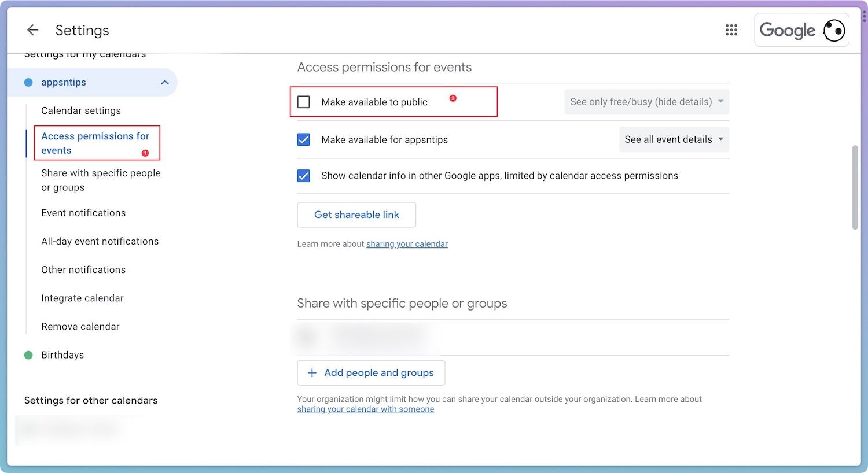868x473 pixels.
Task: Open the account profile avatar
Action: [834, 30]
